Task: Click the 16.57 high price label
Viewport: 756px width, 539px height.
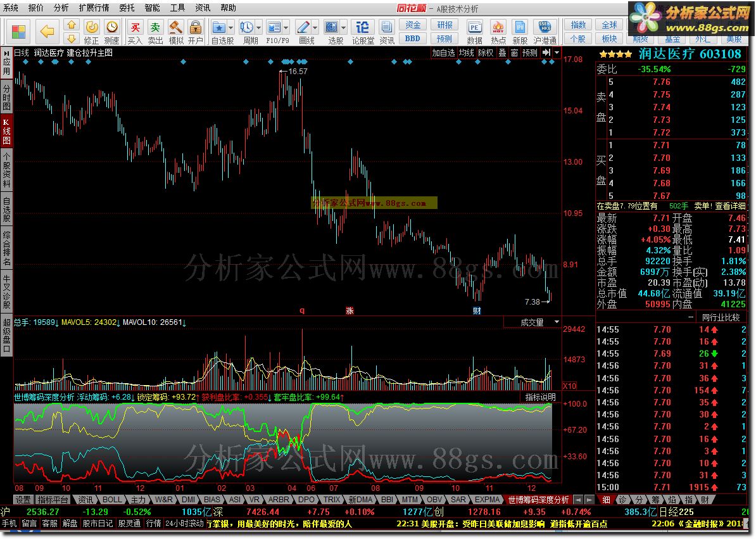Action: 298,72
